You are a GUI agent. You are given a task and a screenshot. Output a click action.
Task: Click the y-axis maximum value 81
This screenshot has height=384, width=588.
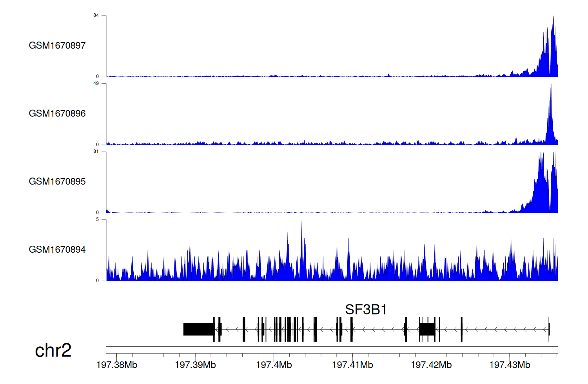coord(96,152)
